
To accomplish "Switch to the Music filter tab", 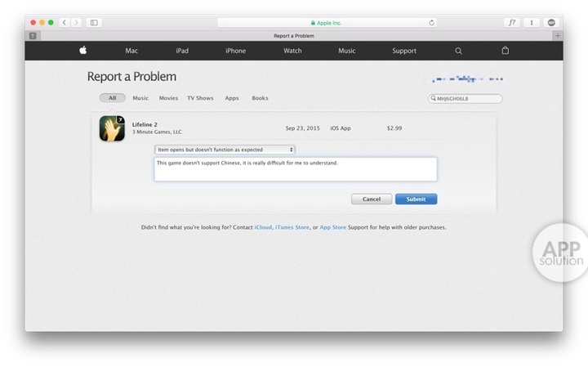I will (140, 98).
